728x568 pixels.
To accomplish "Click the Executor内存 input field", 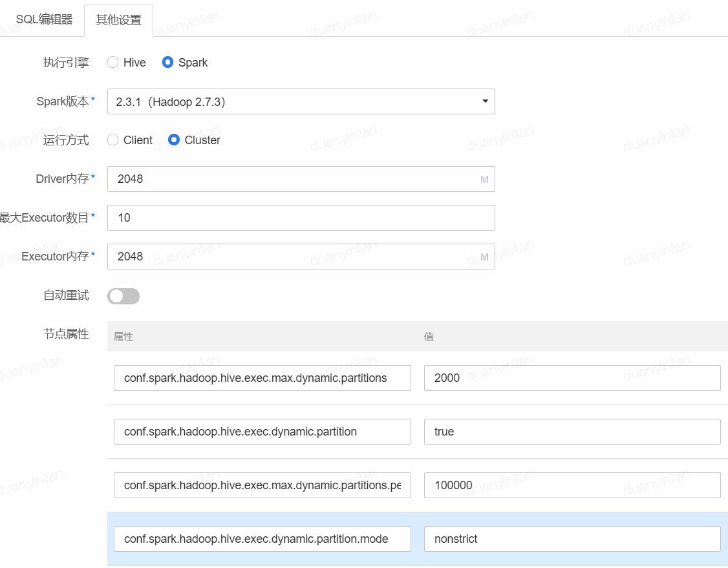I will coord(301,257).
